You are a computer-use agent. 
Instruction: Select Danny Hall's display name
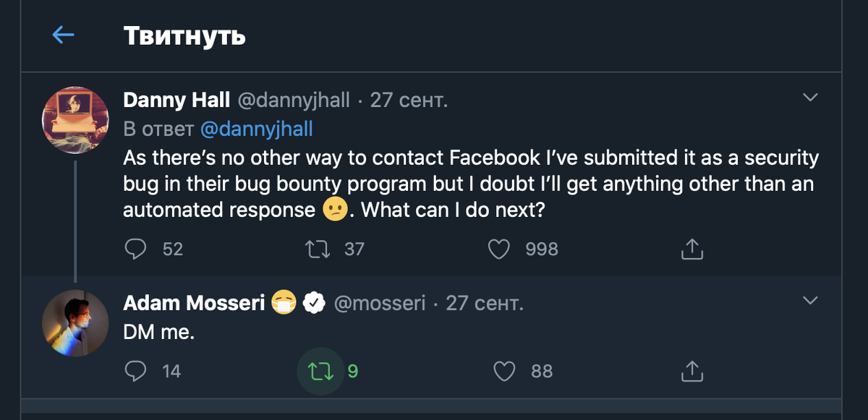(176, 100)
